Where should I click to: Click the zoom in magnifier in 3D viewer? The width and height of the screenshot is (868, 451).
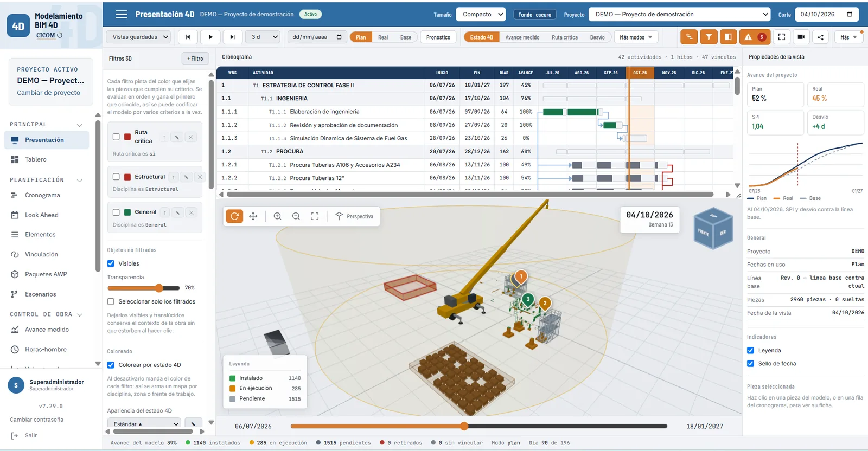pos(277,216)
